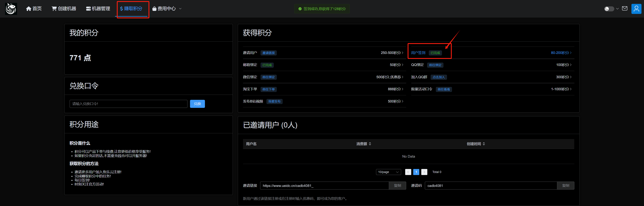
Task: Click the bag icon beside 费用中心
Action: 154,9
